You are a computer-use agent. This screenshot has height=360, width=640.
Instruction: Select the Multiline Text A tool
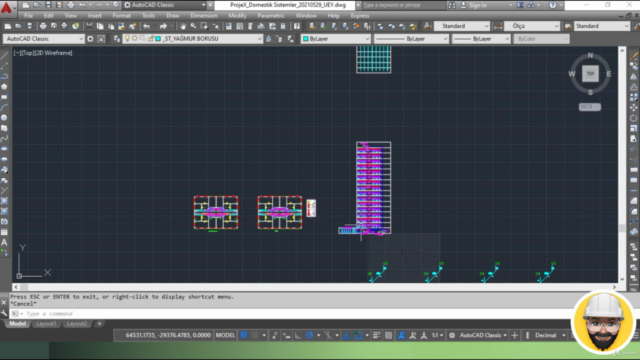tap(4, 242)
